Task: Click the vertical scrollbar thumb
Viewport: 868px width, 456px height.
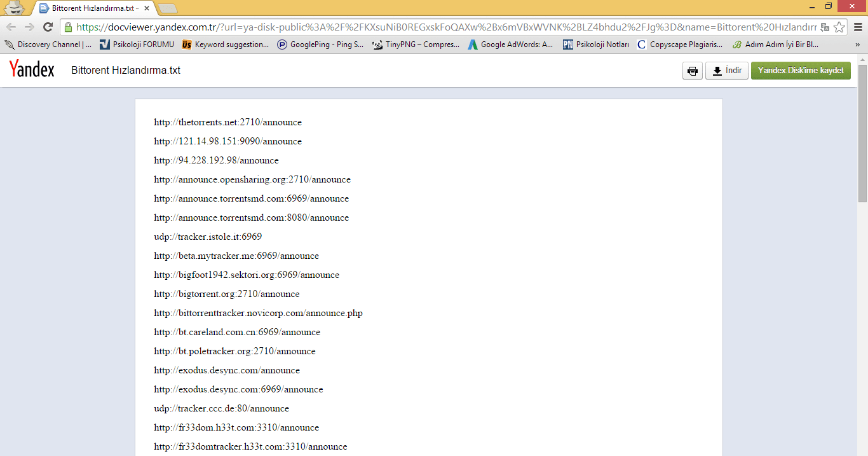Action: tap(862, 134)
